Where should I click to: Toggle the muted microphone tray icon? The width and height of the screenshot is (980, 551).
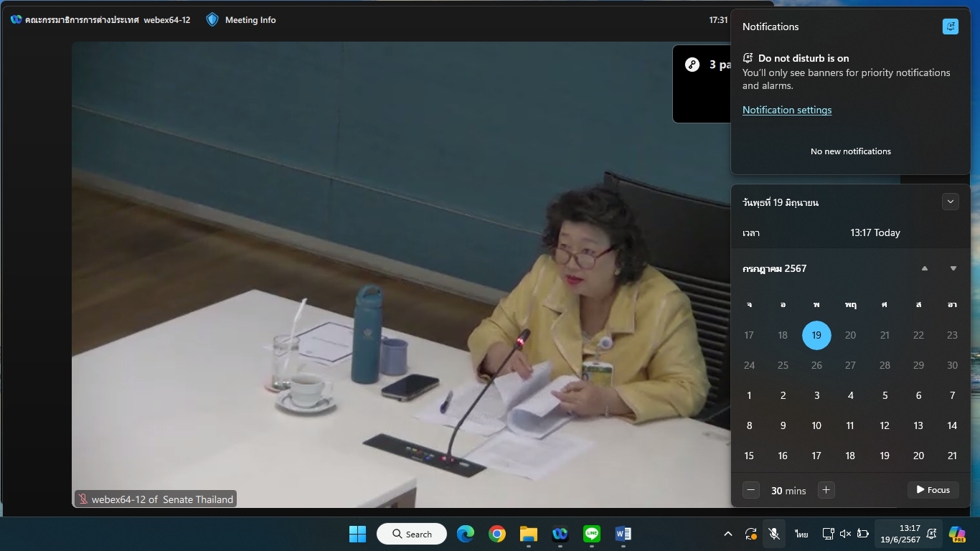tap(774, 534)
